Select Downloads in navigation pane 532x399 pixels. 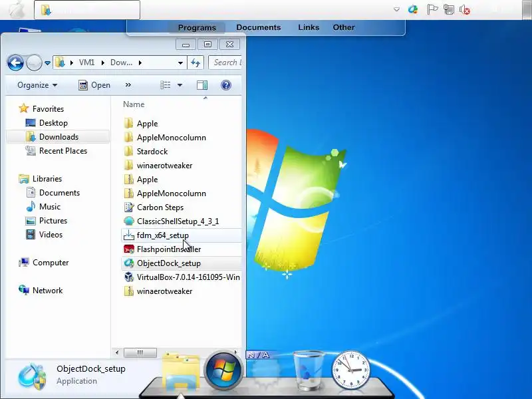point(59,137)
